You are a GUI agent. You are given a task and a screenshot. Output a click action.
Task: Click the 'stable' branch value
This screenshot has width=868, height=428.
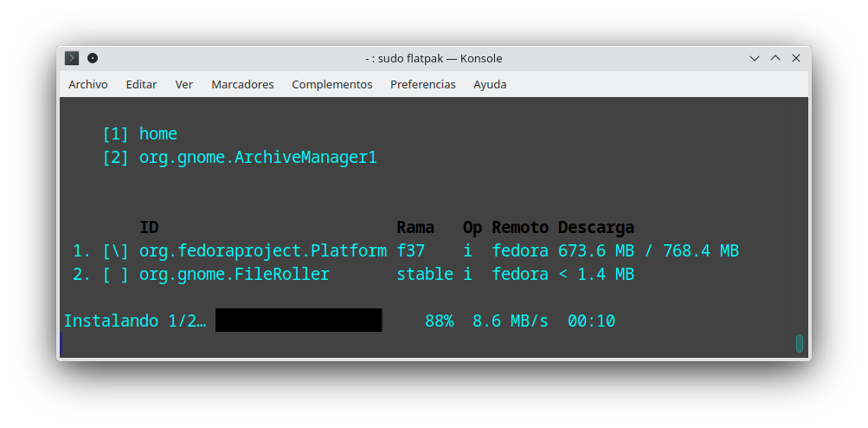coord(425,275)
